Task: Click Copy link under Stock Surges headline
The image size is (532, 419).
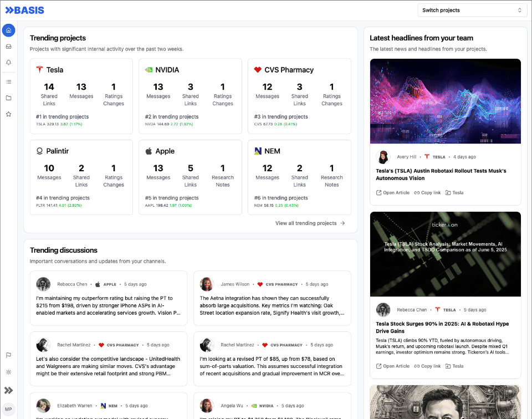Action: [x=427, y=366]
